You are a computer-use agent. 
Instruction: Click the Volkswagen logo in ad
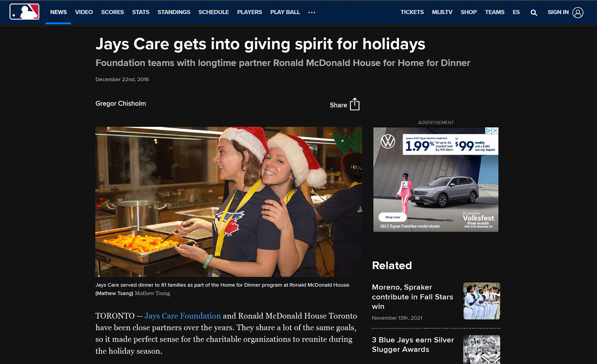[388, 142]
